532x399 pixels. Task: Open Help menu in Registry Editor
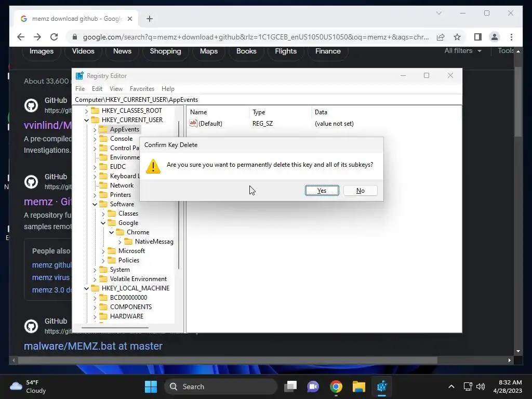click(168, 88)
